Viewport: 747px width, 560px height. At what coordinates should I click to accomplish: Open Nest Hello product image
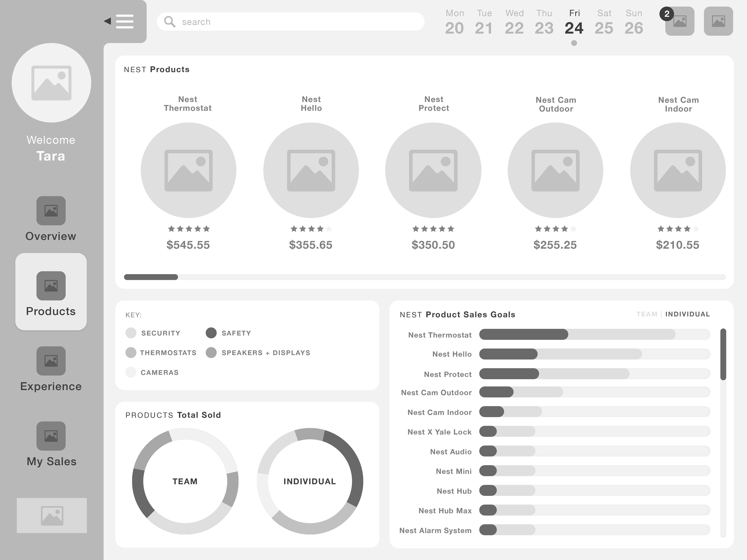[311, 170]
